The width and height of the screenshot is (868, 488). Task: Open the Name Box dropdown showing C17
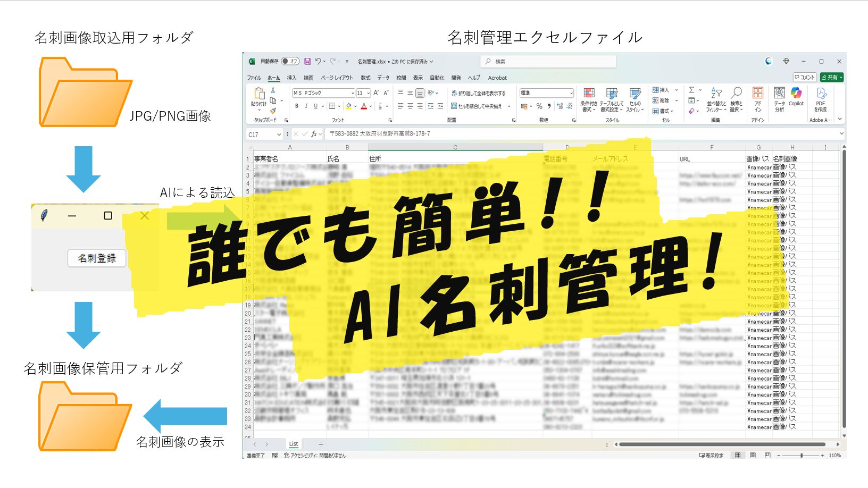pos(278,134)
